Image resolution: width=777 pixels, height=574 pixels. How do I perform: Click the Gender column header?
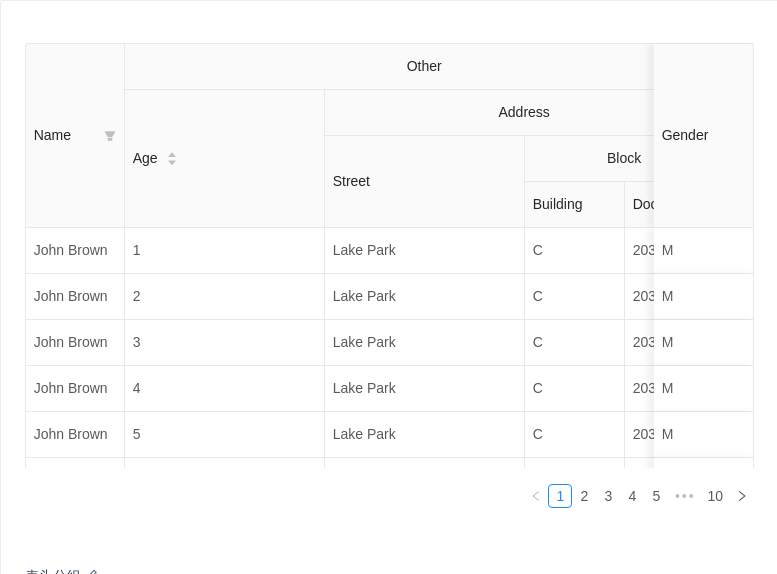pos(704,135)
